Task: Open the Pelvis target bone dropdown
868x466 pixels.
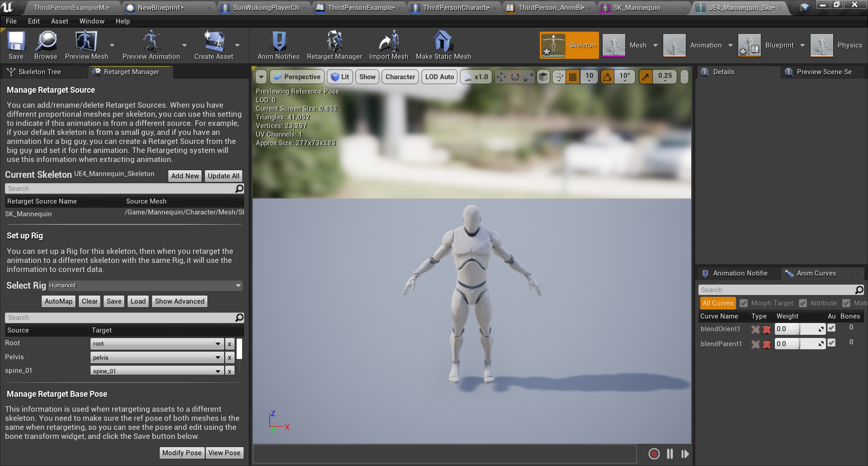Action: [156, 357]
